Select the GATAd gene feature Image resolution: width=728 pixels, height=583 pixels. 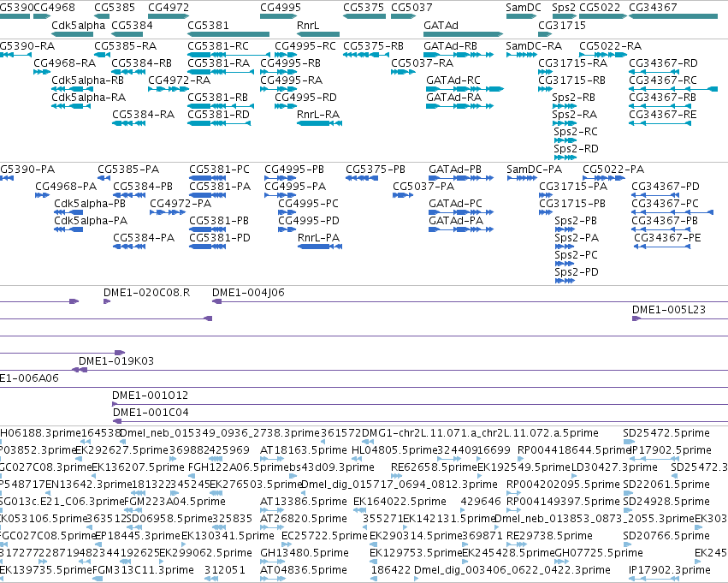click(x=463, y=34)
